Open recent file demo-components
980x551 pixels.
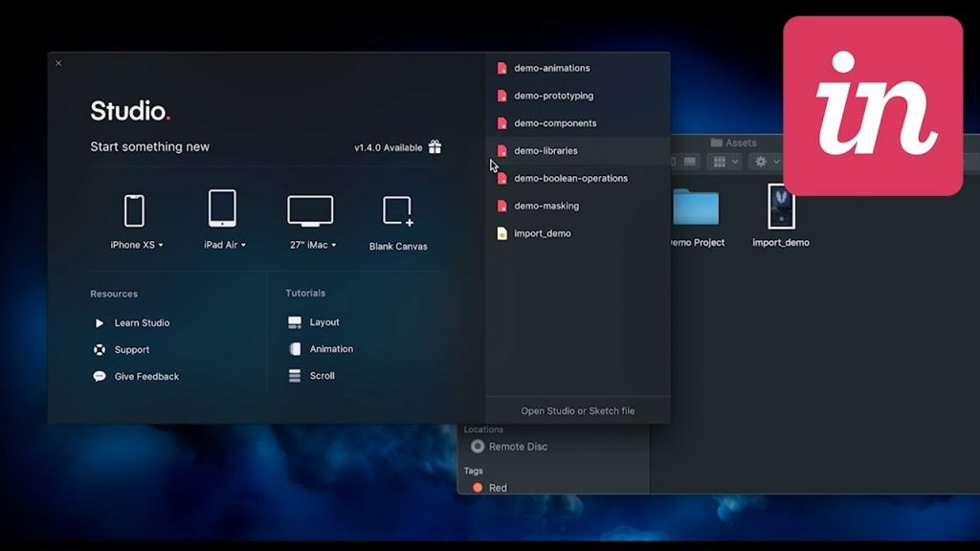pyautogui.click(x=577, y=123)
